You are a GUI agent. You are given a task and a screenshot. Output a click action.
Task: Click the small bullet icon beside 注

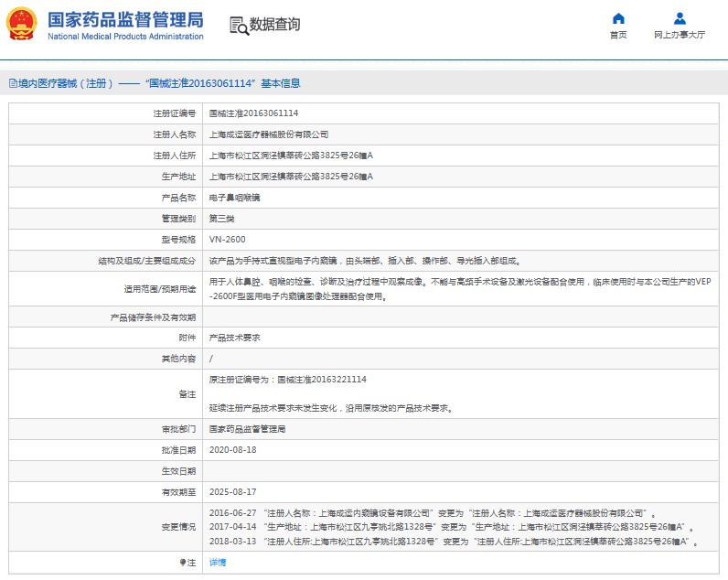[x=182, y=563]
